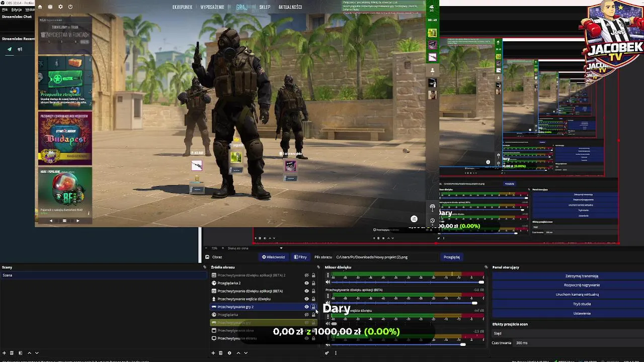Pause the CS2 news carousel

(x=64, y=221)
